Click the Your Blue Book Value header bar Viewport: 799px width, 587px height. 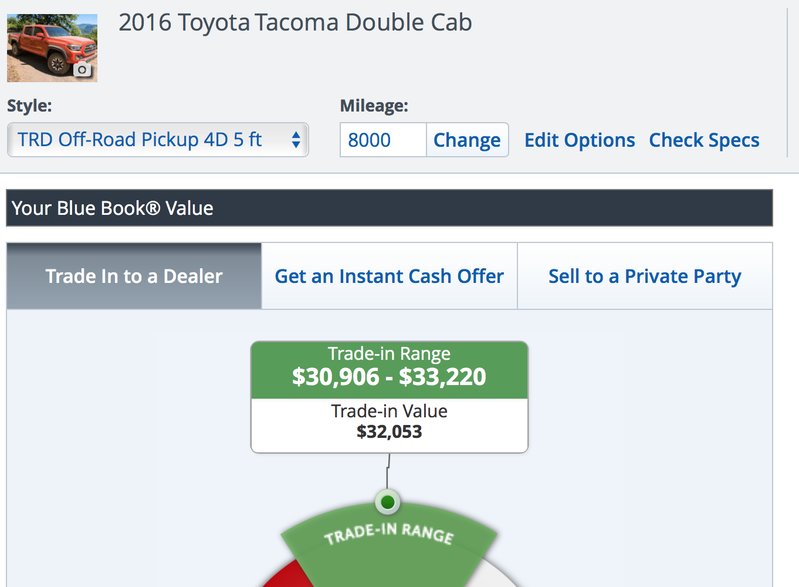[389, 208]
